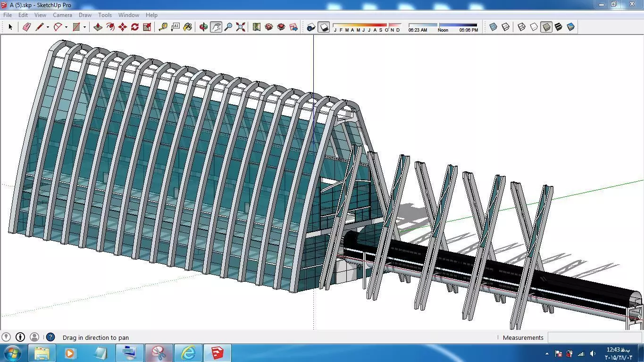Click the volume speaker tray icon

coord(593,354)
